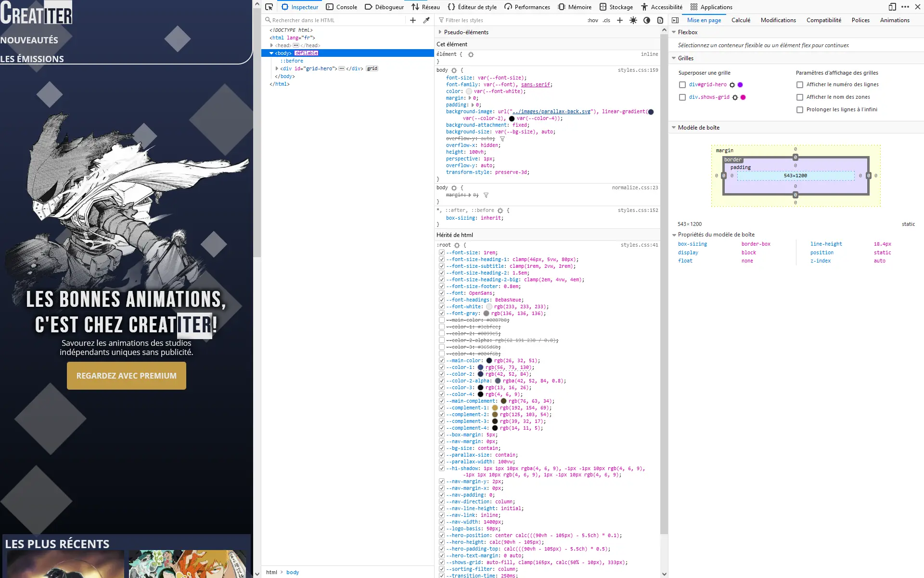Open the Débogueur tab
The width and height of the screenshot is (924, 578).
tap(385, 7)
